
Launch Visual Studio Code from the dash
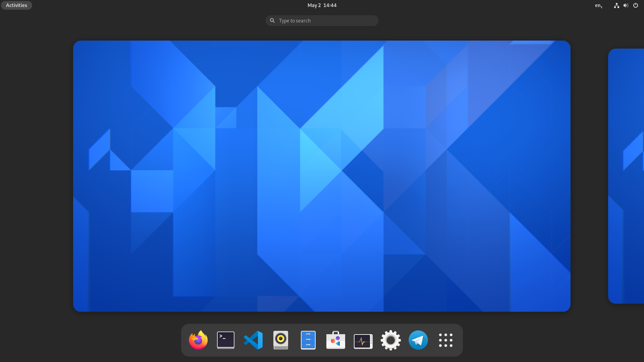(x=253, y=340)
